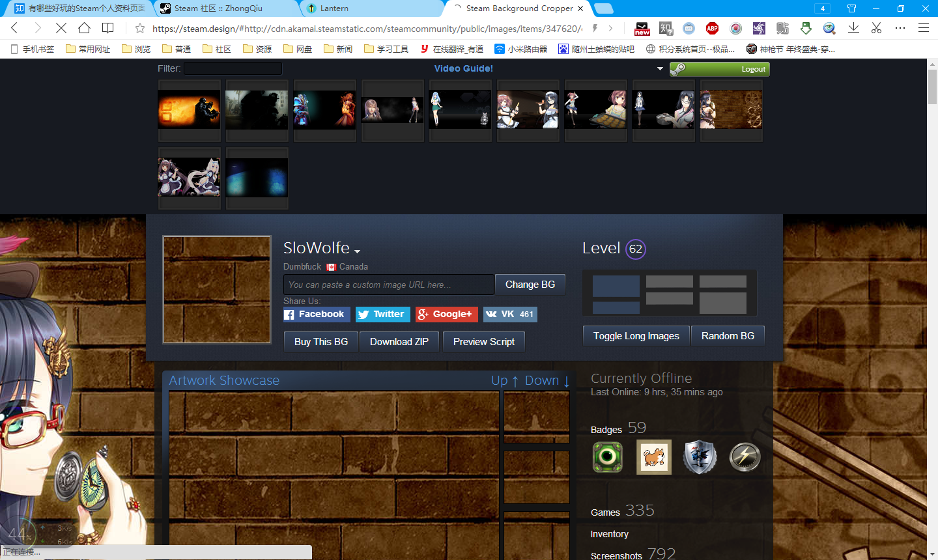Open the bookmarks book icon
The height and width of the screenshot is (560, 938).
[108, 28]
